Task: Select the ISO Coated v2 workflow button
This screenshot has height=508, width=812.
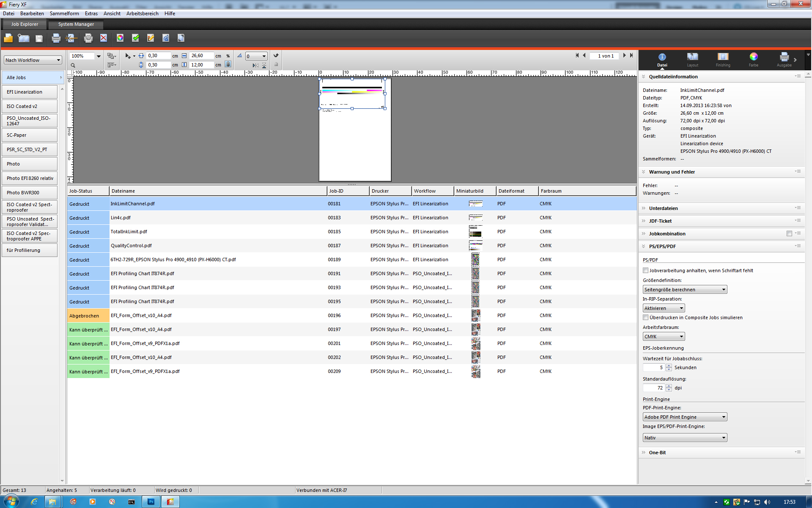Action: click(x=29, y=106)
